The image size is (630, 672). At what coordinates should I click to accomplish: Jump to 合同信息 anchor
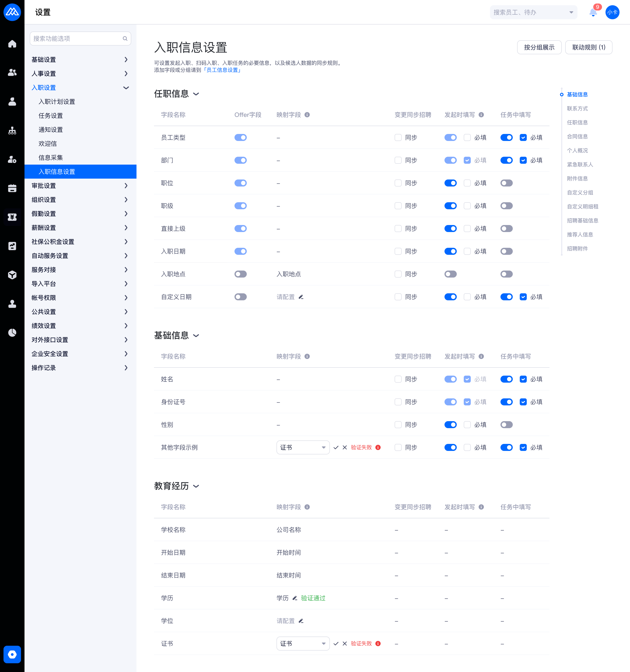[x=577, y=137]
